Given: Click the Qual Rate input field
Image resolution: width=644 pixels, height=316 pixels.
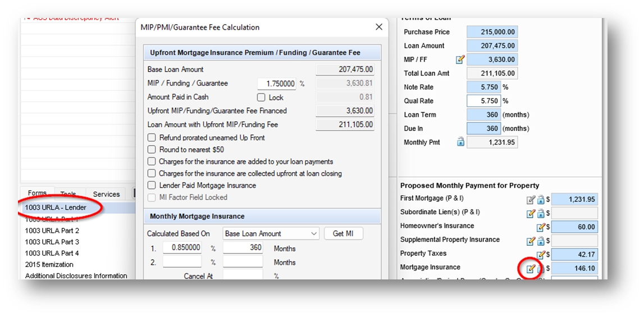Looking at the screenshot, I should (483, 101).
